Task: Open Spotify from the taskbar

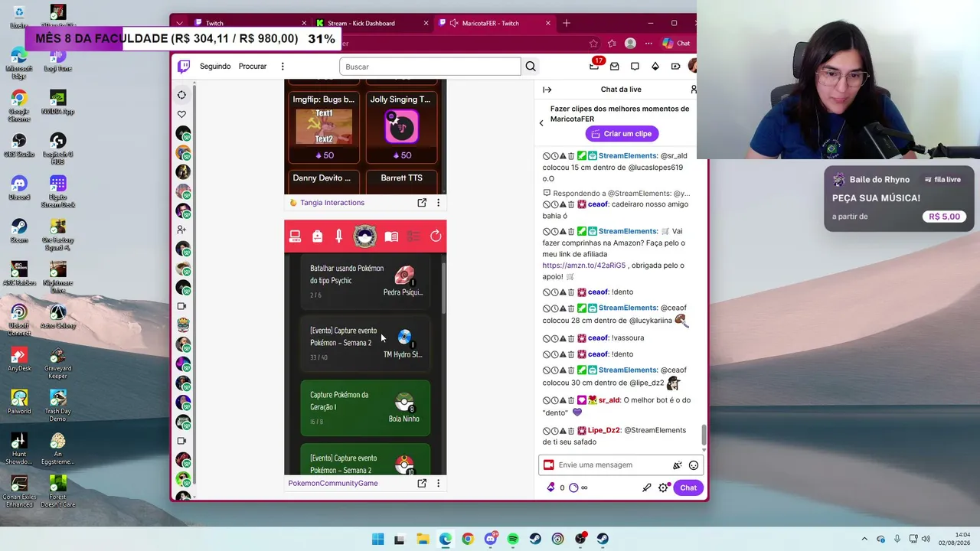Action: click(x=513, y=540)
